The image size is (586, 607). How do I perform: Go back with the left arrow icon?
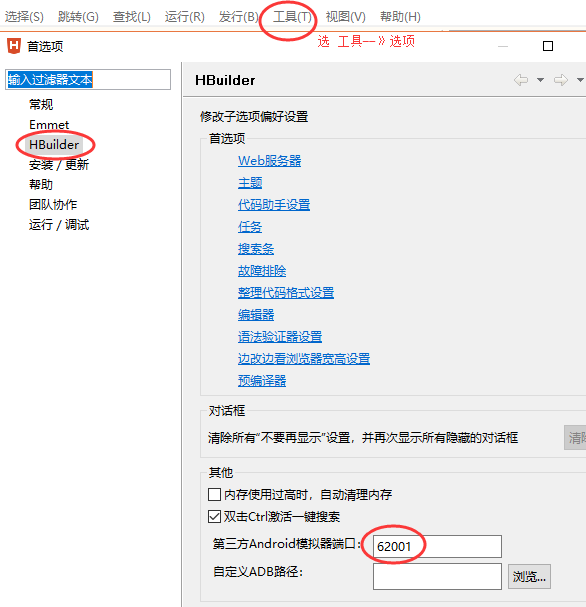521,80
